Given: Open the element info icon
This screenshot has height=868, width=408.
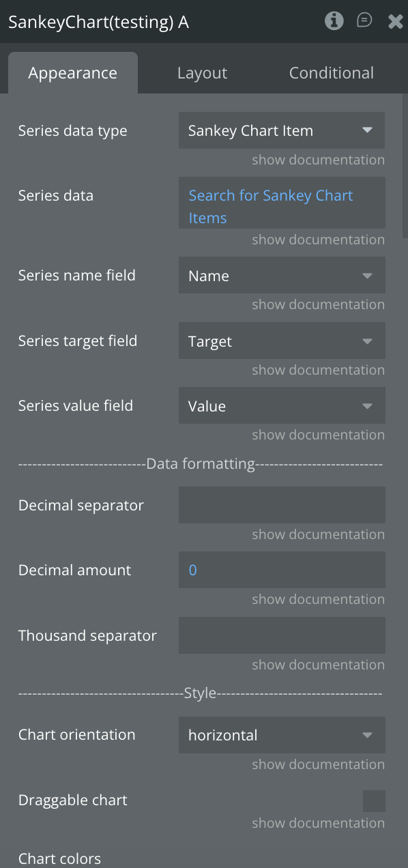Looking at the screenshot, I should [x=334, y=21].
